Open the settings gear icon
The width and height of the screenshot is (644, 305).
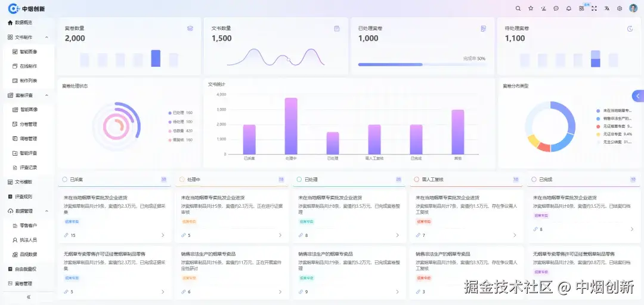click(620, 8)
